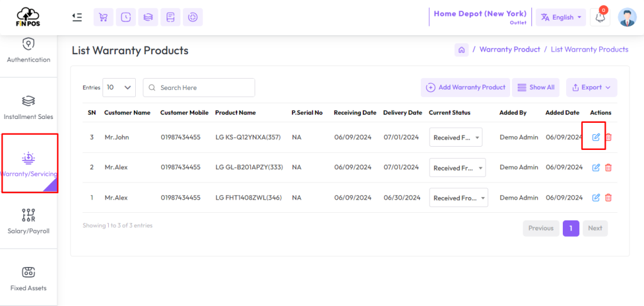The image size is (644, 306).
Task: Select page 1 in pagination
Action: click(x=571, y=229)
